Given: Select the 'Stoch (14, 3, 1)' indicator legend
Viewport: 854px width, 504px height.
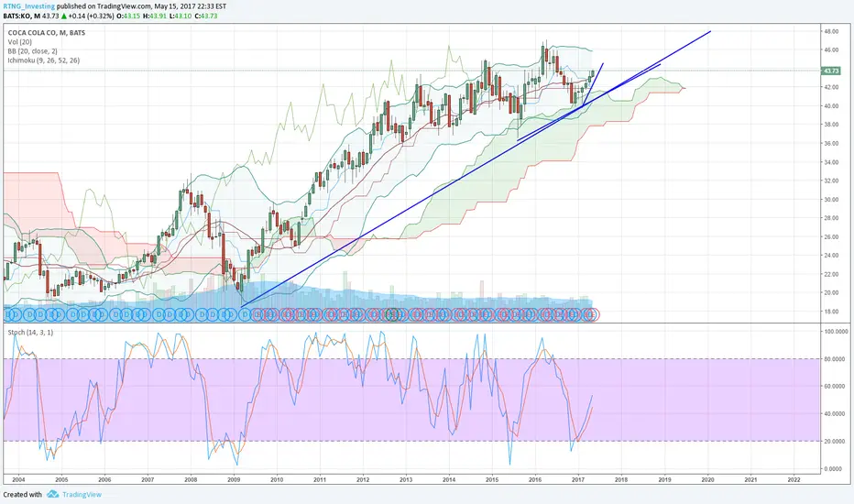Looking at the screenshot, I should tap(30, 333).
